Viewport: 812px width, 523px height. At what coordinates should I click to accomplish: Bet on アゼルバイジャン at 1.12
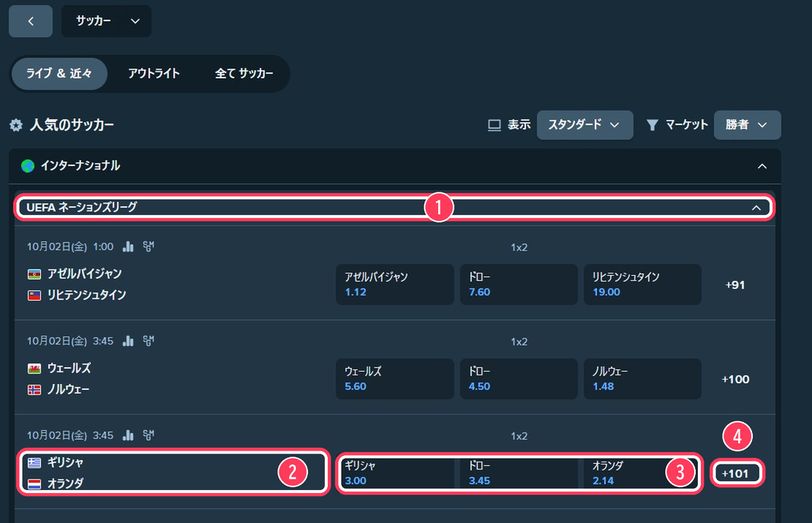pos(394,285)
